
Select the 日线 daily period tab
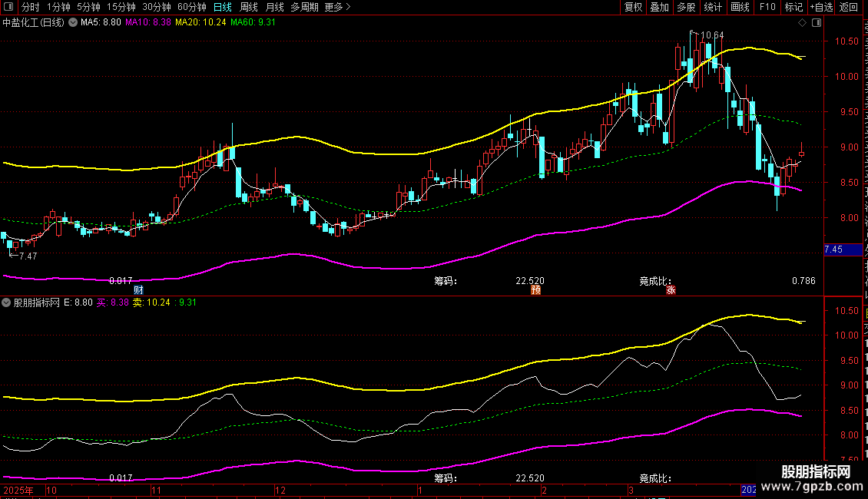[223, 7]
